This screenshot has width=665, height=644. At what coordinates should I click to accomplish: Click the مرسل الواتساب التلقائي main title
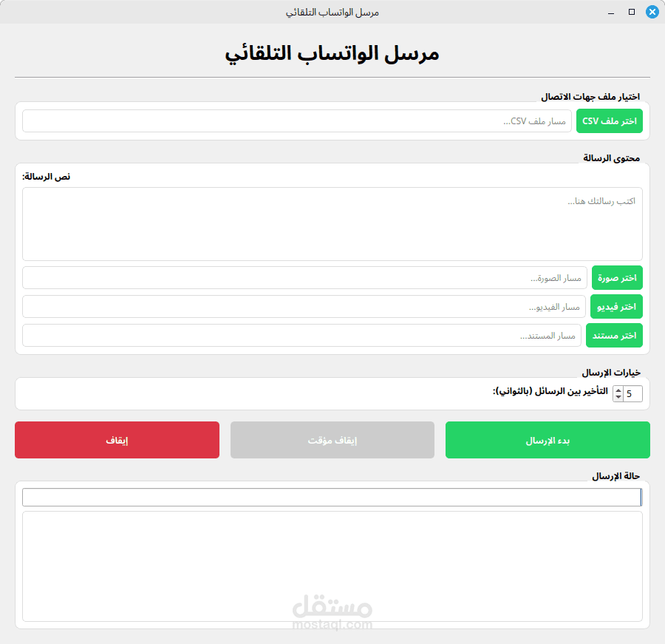coord(332,54)
